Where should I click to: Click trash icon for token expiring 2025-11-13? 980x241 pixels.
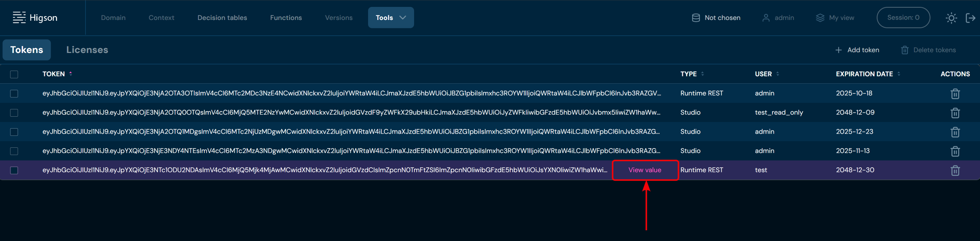point(955,151)
